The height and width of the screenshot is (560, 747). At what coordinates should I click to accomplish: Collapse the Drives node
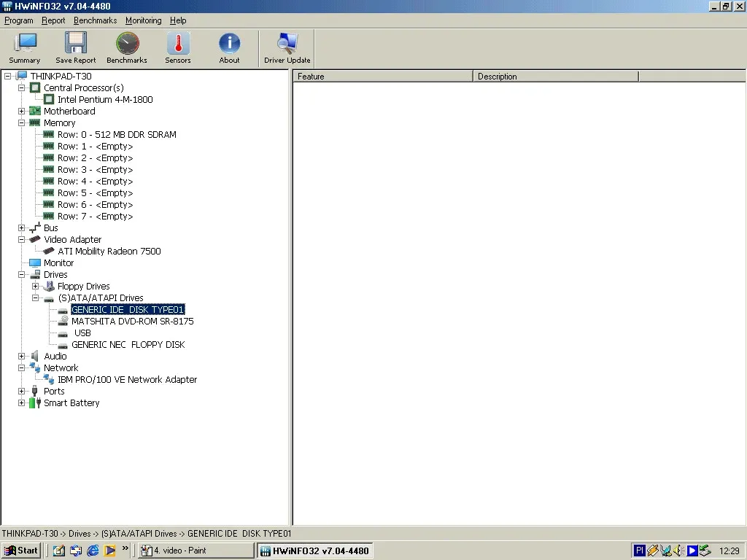click(x=21, y=274)
